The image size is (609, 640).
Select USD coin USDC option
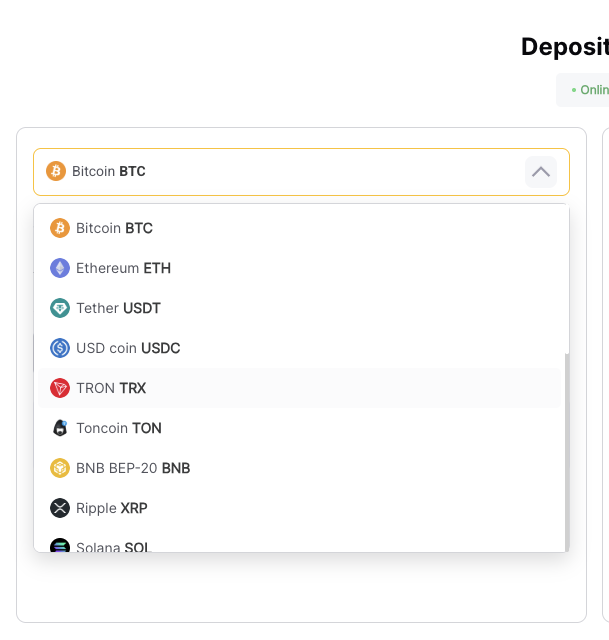[299, 348]
